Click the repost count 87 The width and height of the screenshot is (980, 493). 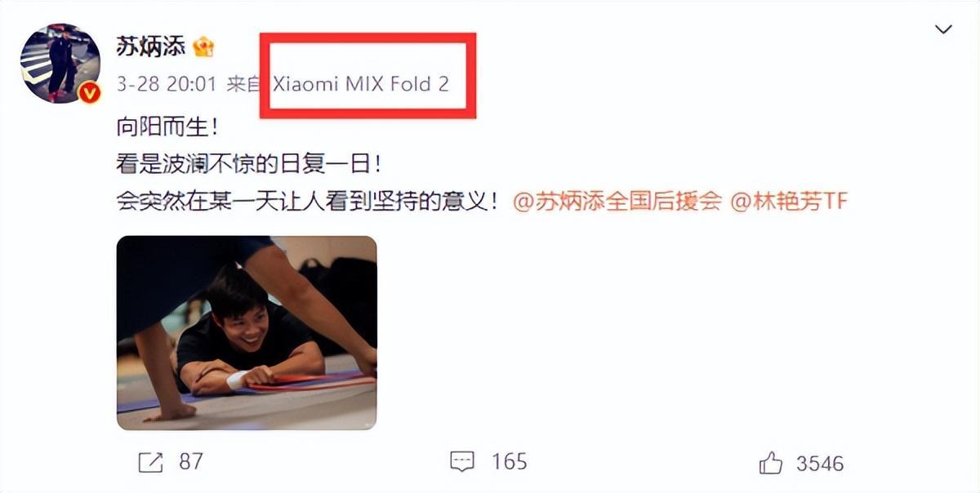[x=190, y=462]
